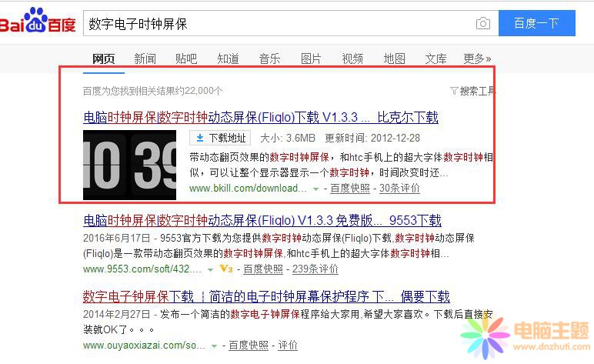Open second result 9553下载 title link

[x=262, y=220]
